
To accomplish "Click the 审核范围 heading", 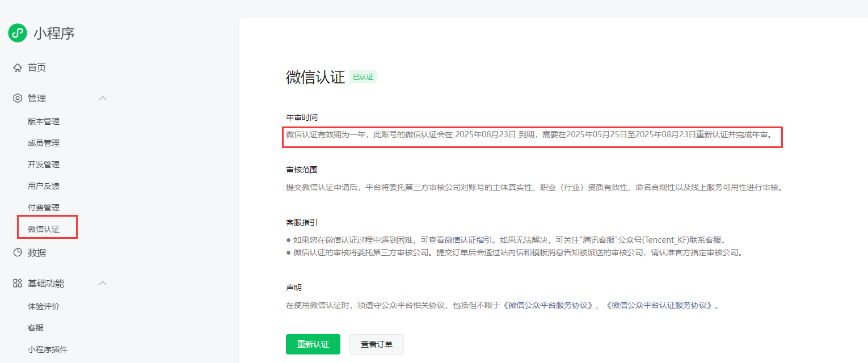I will click(x=302, y=170).
